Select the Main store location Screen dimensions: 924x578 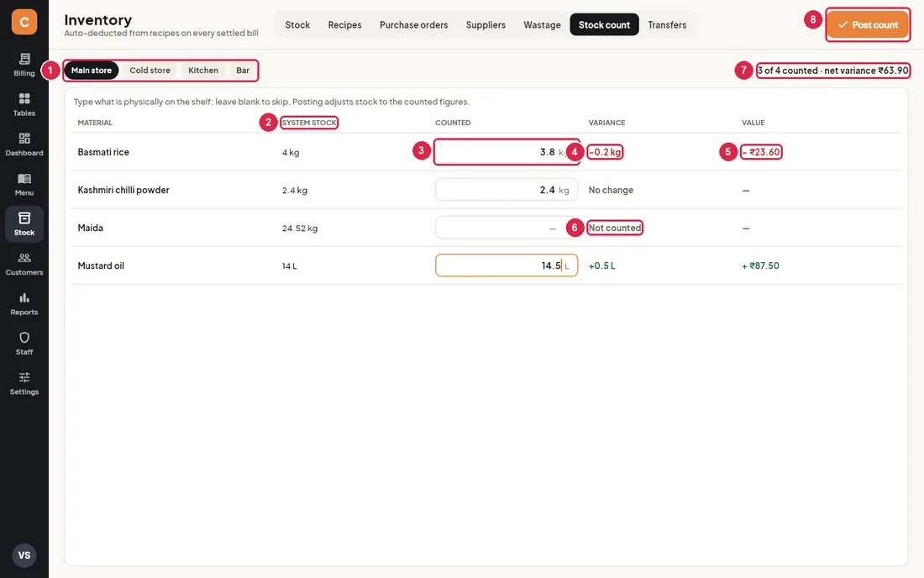point(92,70)
